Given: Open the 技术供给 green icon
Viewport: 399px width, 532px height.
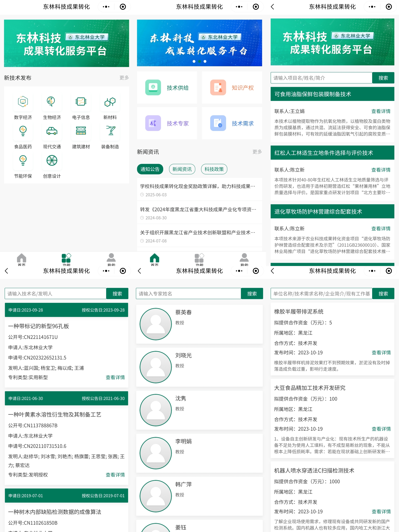Looking at the screenshot, I should 153,88.
